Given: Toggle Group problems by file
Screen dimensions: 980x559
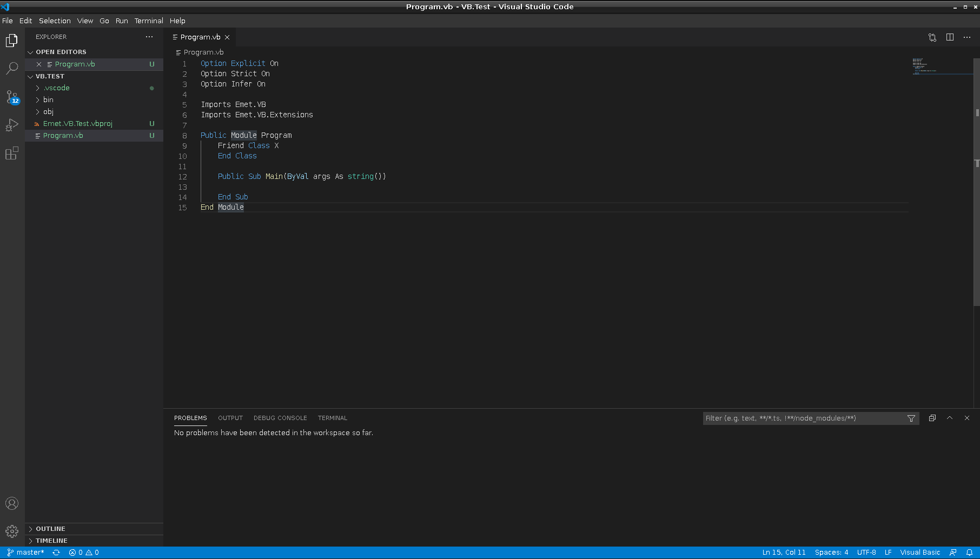Looking at the screenshot, I should 932,418.
